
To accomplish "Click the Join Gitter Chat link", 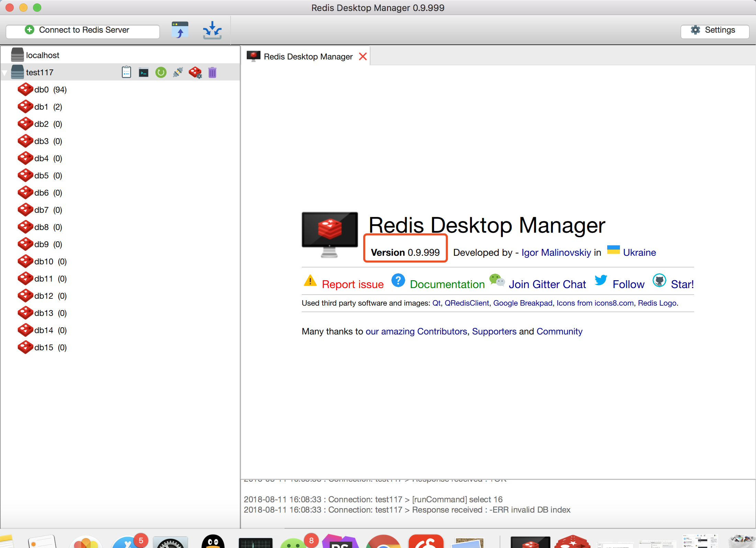I will (547, 284).
